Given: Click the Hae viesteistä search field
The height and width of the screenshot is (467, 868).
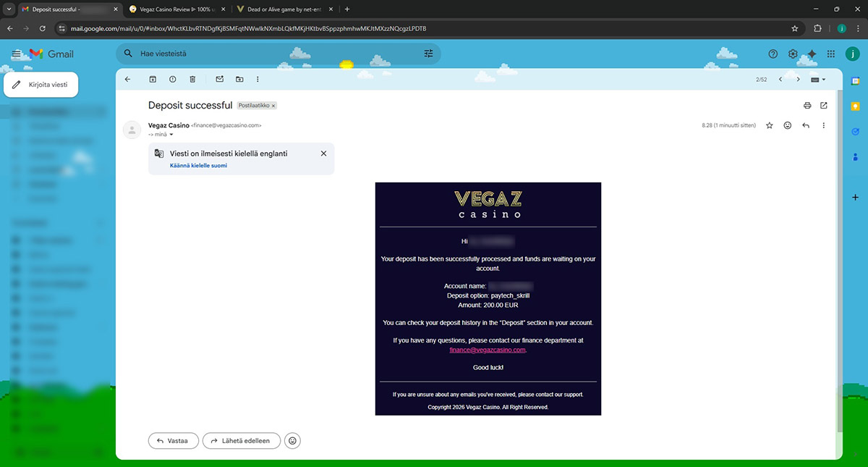Looking at the screenshot, I should (x=275, y=54).
